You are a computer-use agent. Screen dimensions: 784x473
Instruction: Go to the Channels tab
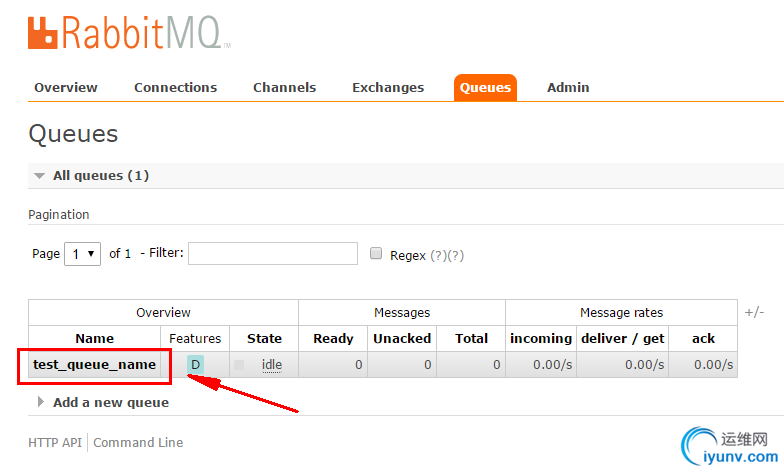click(x=284, y=88)
